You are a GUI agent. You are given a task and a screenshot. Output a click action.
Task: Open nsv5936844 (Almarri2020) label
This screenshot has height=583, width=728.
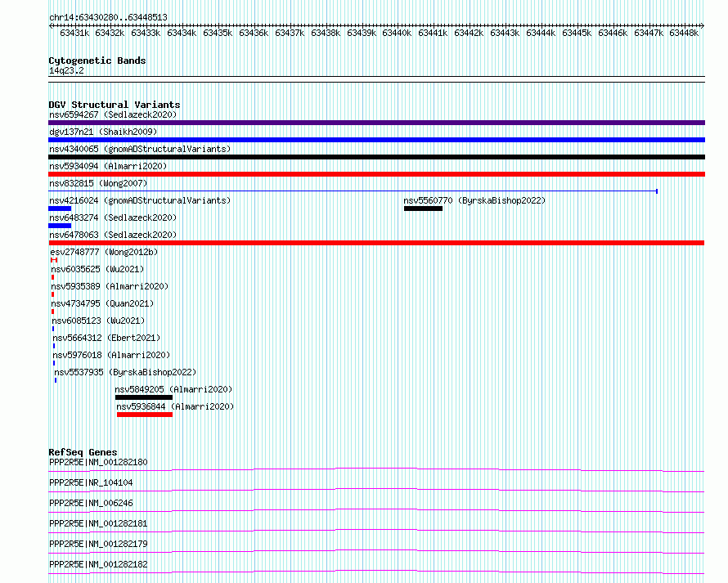pos(175,406)
